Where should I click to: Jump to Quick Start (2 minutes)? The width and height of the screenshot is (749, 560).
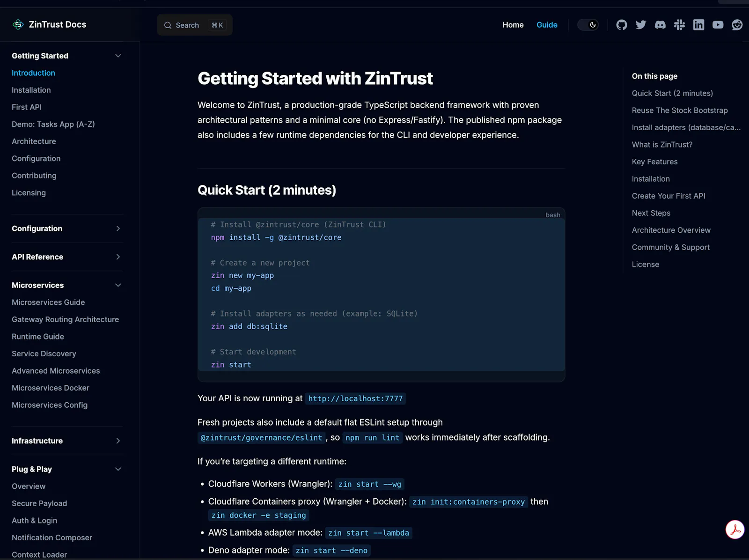tap(672, 93)
